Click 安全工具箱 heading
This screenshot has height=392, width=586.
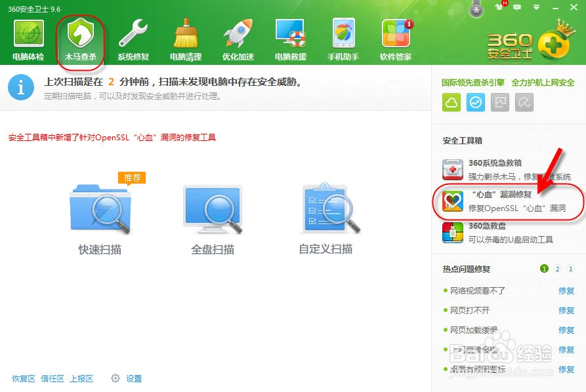pos(462,141)
